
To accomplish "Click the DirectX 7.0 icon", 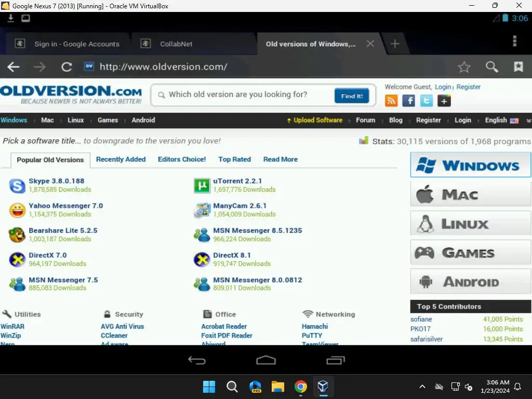I will click(x=17, y=260).
